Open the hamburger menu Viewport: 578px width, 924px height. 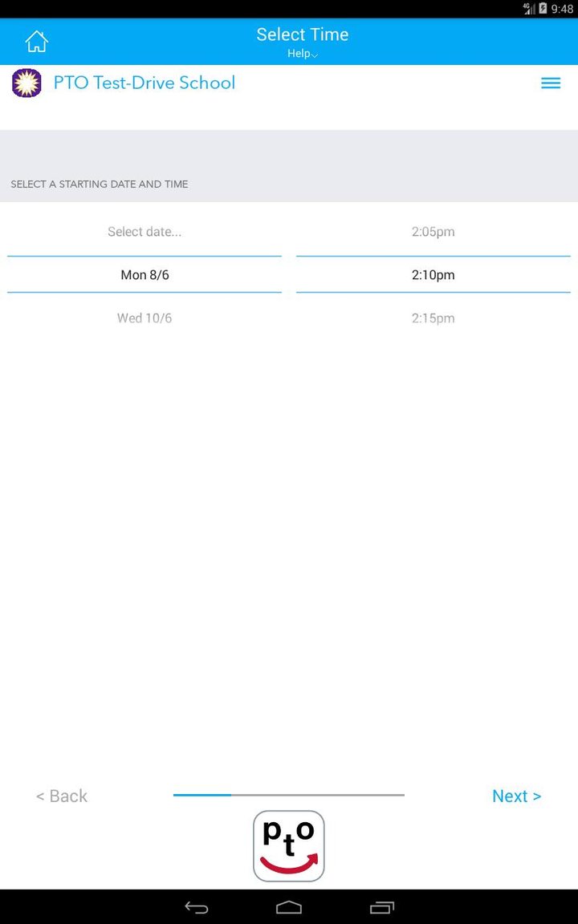click(550, 83)
